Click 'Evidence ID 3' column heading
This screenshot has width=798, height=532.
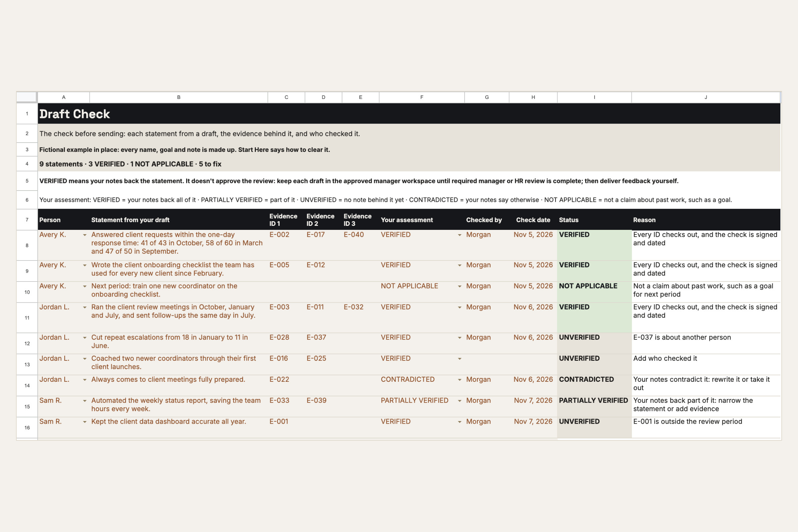point(357,220)
